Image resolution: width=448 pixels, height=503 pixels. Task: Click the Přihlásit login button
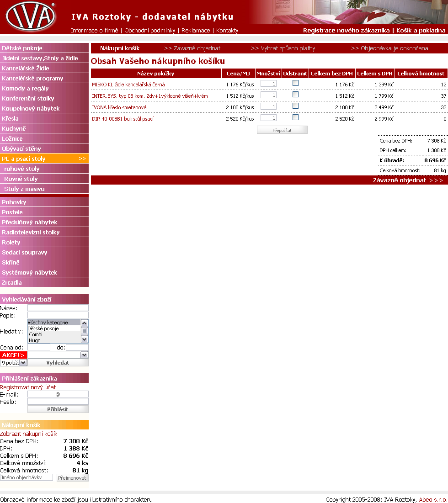pos(58,409)
